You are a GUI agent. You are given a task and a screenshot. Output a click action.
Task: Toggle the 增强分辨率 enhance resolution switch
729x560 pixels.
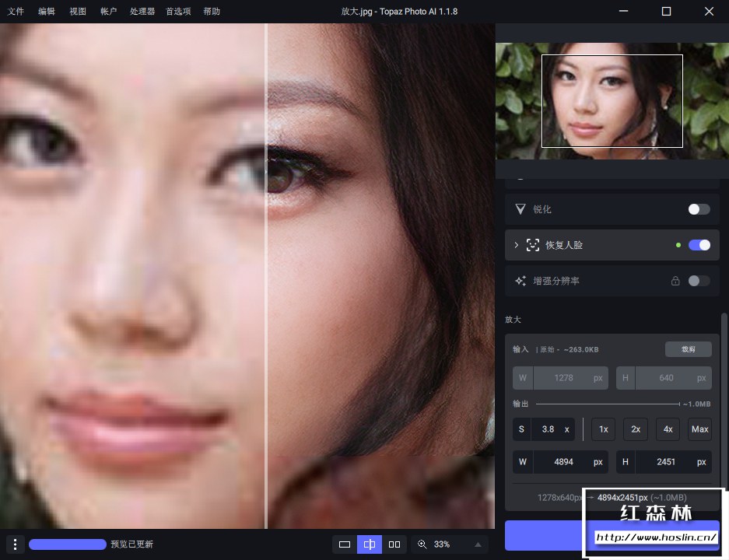[x=699, y=281]
